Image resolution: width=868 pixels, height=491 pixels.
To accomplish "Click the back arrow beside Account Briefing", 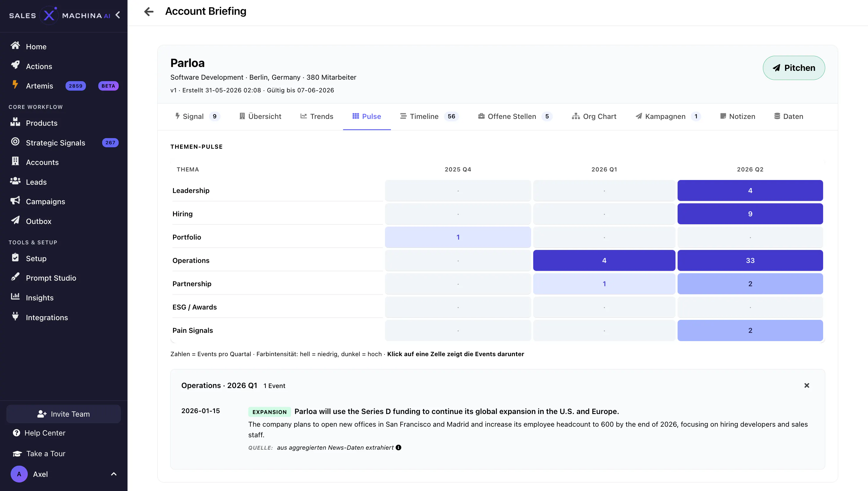I will point(149,12).
